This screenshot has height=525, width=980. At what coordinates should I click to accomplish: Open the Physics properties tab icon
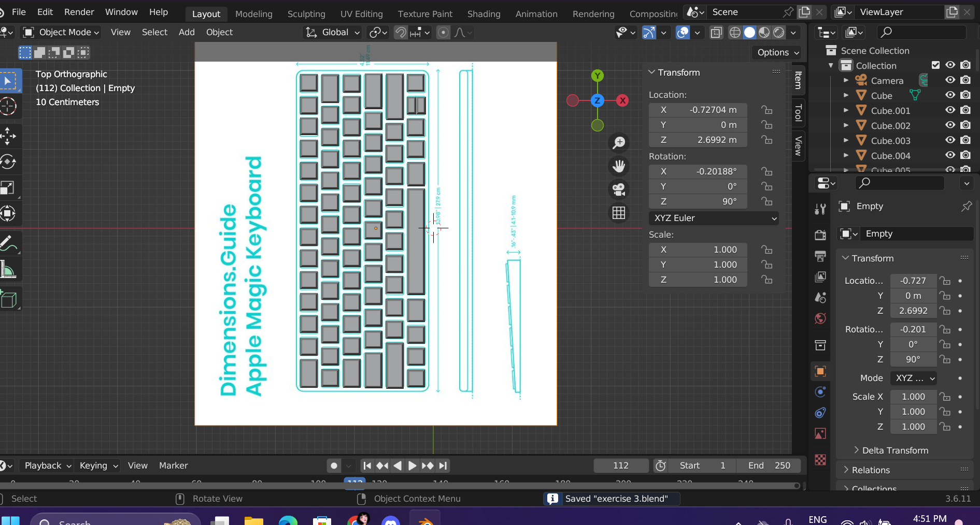point(820,392)
